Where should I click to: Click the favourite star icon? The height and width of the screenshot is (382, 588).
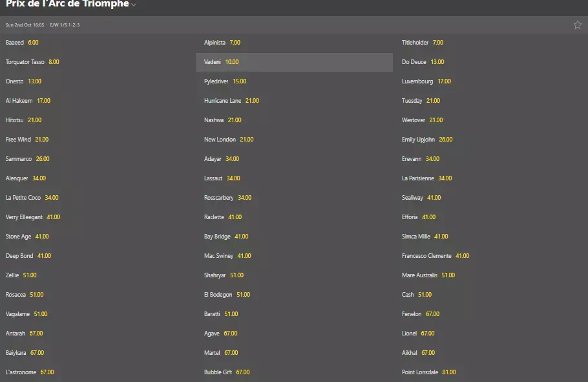coord(577,25)
